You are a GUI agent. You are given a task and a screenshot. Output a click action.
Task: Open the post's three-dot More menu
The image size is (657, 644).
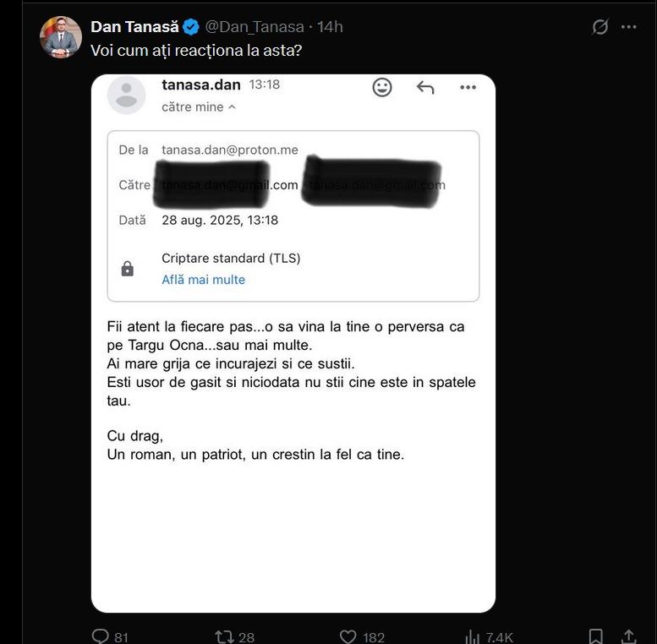coord(628,27)
